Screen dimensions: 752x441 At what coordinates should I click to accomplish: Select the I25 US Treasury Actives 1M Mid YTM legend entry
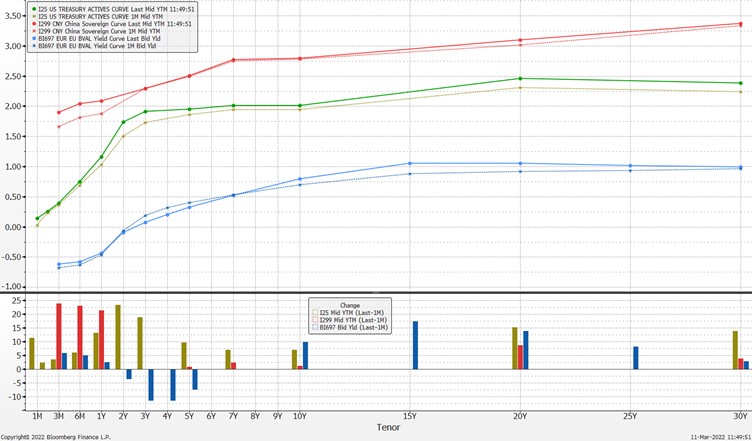coord(97,16)
